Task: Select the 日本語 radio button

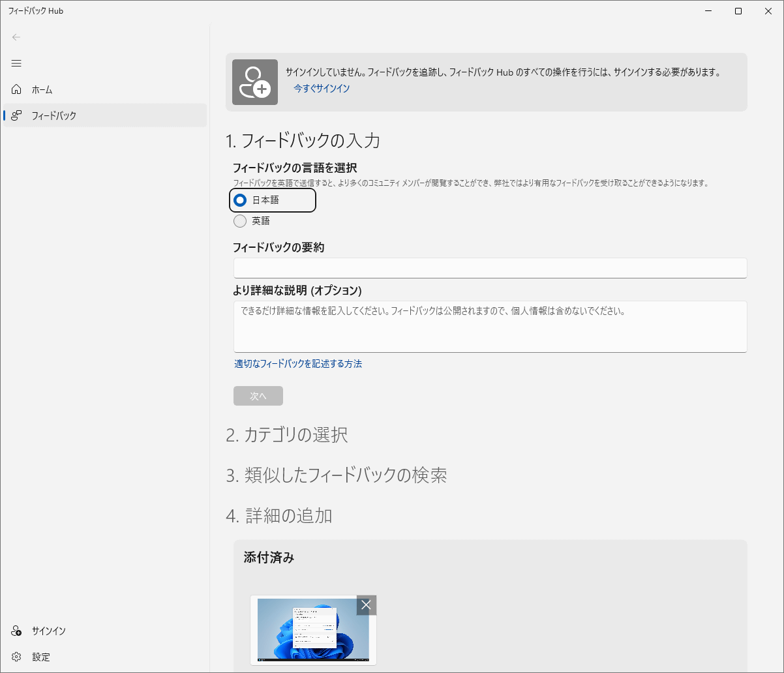Action: [240, 200]
